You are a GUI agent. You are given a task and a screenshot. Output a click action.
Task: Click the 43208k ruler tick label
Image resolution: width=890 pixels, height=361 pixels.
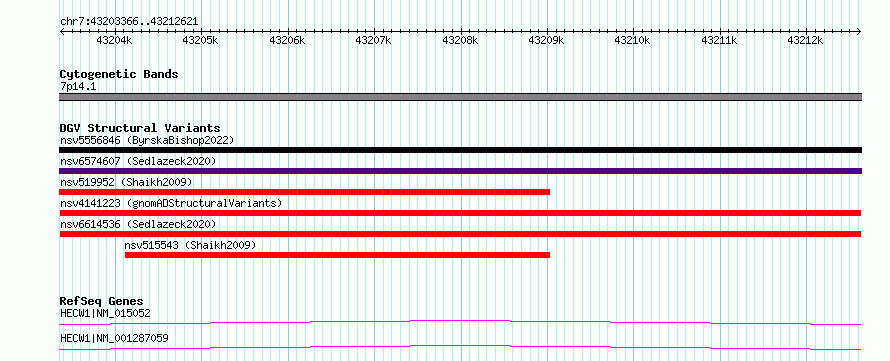(x=460, y=40)
